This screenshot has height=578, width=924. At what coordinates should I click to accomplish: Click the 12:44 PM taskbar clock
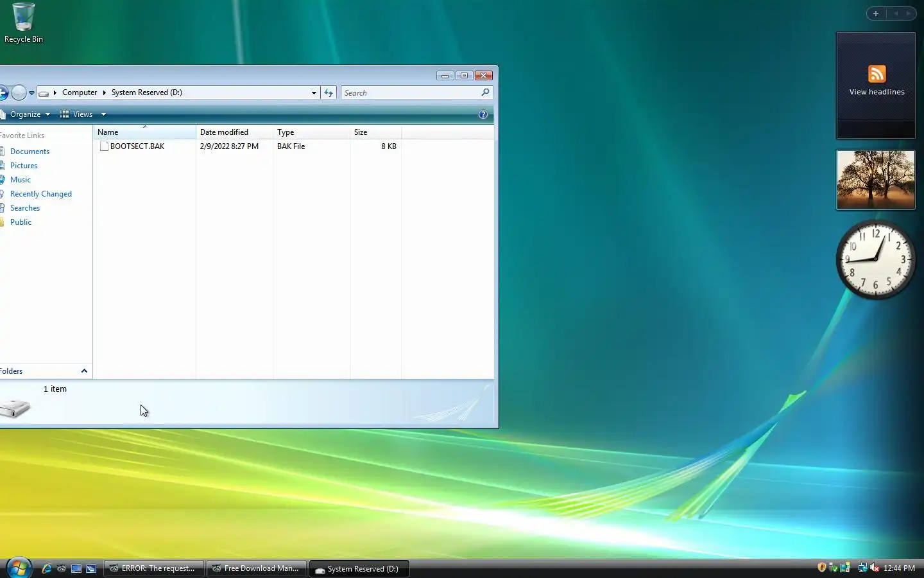[x=899, y=568]
